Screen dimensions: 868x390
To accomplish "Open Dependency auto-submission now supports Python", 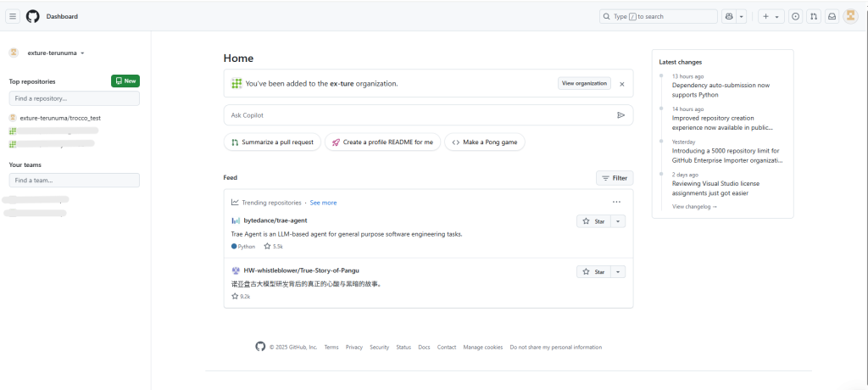I will coord(721,90).
